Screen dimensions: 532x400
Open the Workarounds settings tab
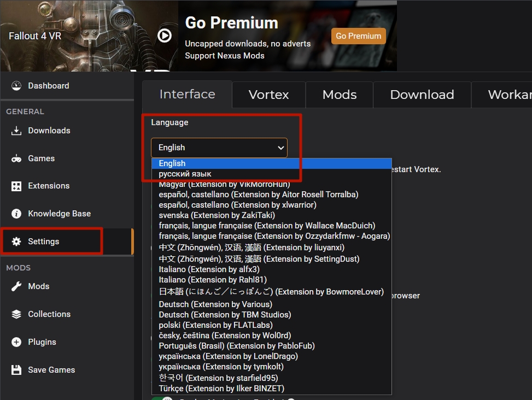point(502,95)
